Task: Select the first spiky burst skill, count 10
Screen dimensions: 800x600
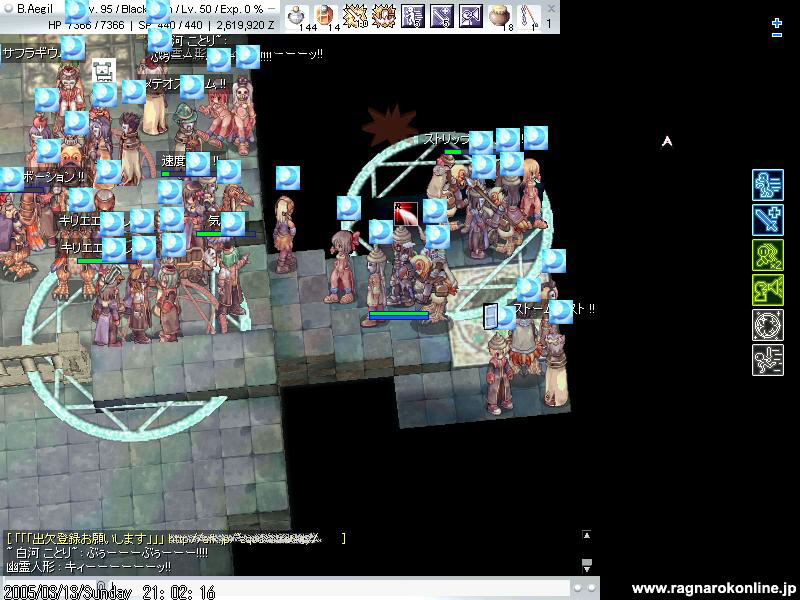Action: tap(355, 16)
